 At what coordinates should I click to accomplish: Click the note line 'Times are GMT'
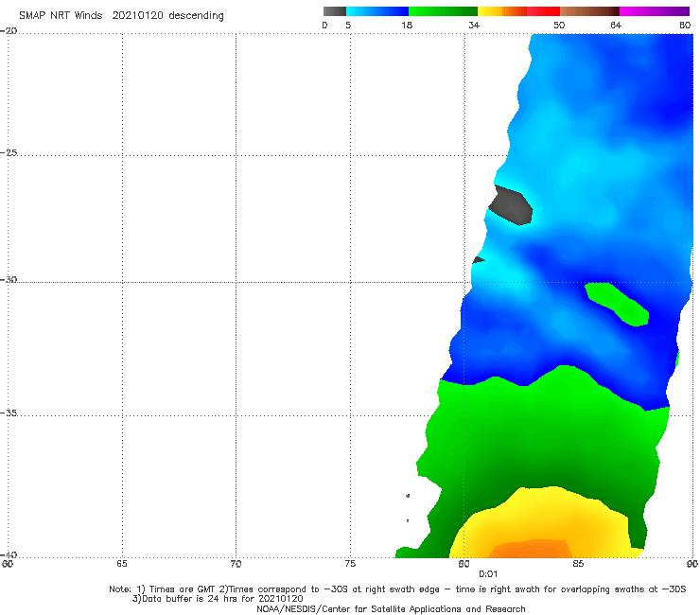[183, 589]
